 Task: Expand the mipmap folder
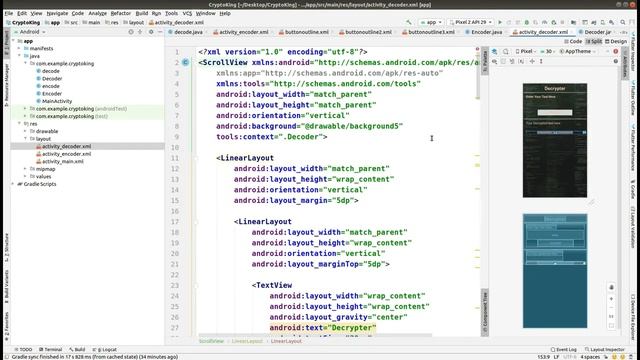coord(25,169)
